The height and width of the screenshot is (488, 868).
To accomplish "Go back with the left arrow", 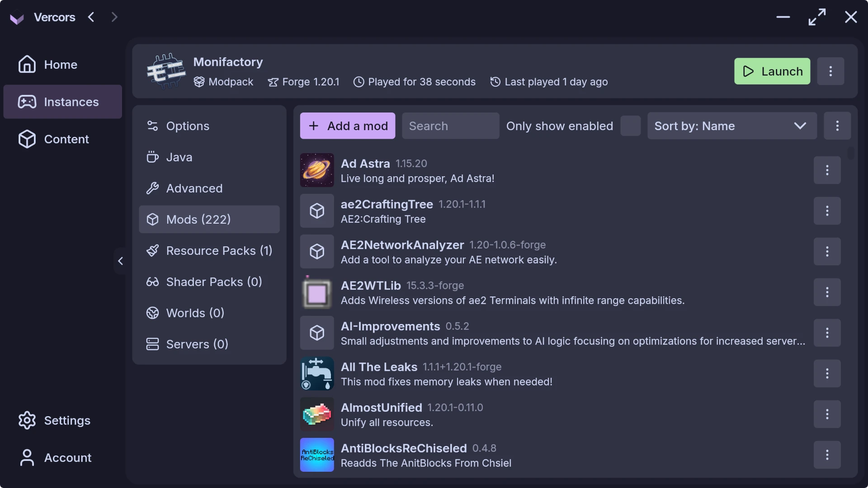I will coord(91,17).
